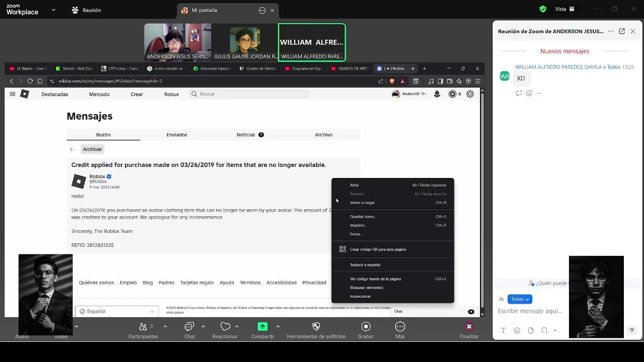Open Robux nav link
The image size is (644, 362).
[x=172, y=94]
